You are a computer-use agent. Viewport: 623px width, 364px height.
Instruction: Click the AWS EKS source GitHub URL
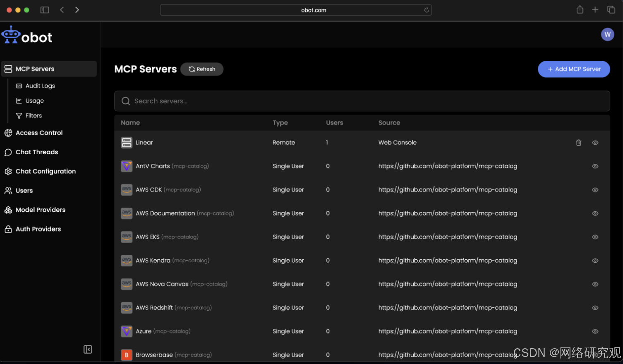point(448,237)
